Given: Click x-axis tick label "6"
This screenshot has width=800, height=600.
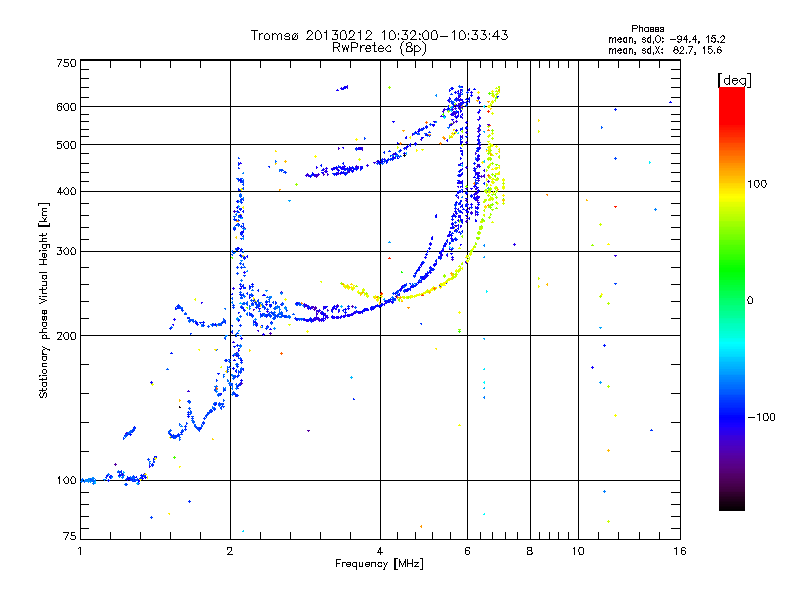Looking at the screenshot, I should [x=467, y=551].
